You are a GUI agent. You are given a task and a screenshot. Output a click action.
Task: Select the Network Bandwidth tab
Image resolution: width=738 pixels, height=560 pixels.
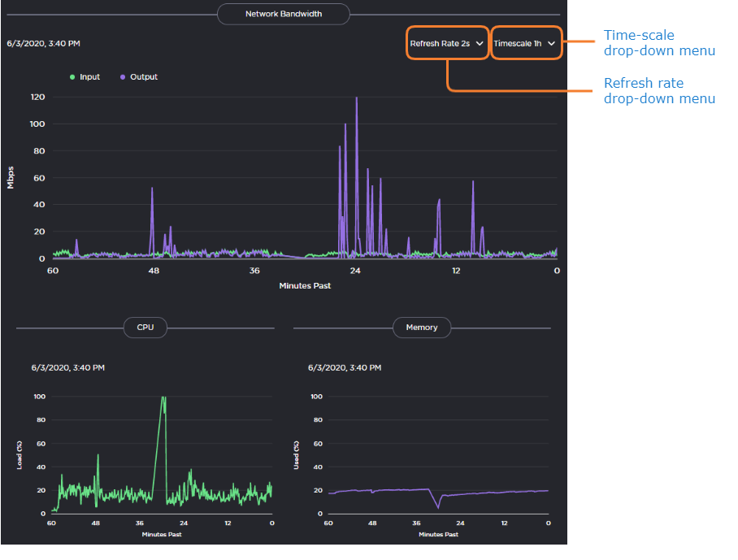[283, 14]
